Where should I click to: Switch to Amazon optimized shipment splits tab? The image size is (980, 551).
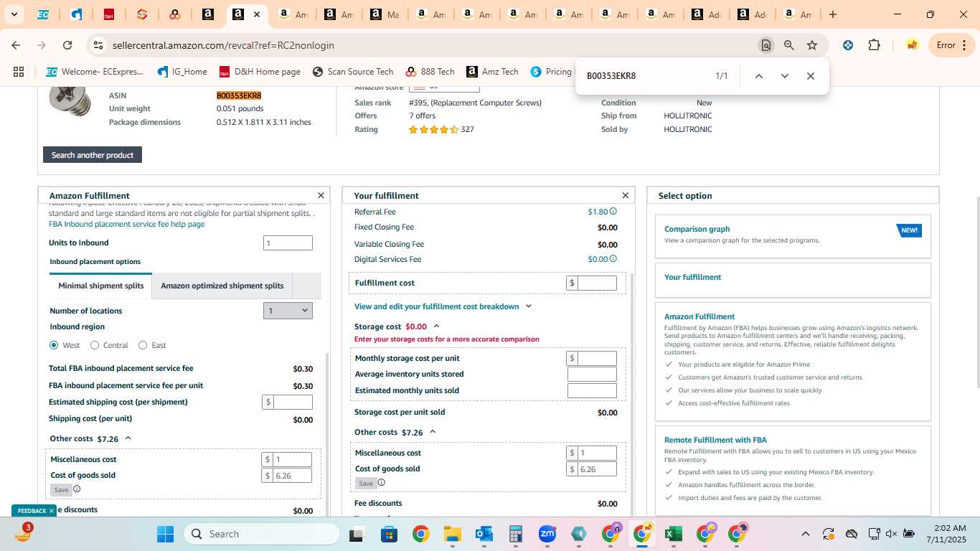(x=222, y=286)
